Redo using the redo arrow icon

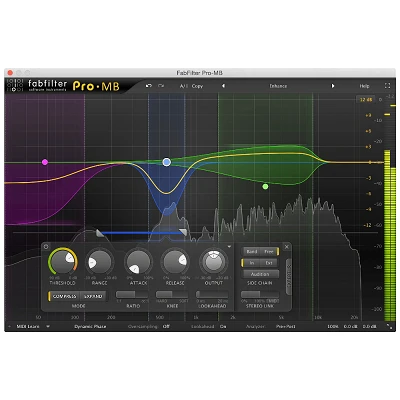[x=161, y=86]
